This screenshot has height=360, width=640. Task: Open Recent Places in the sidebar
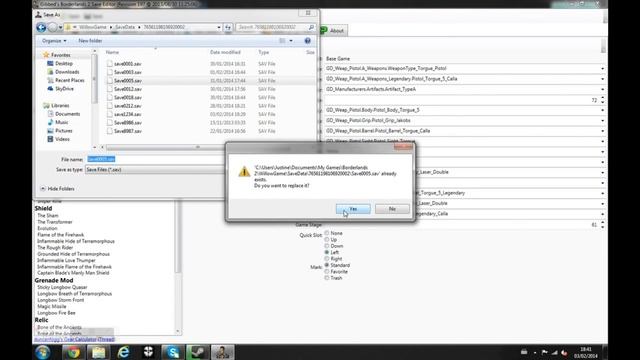(69, 80)
